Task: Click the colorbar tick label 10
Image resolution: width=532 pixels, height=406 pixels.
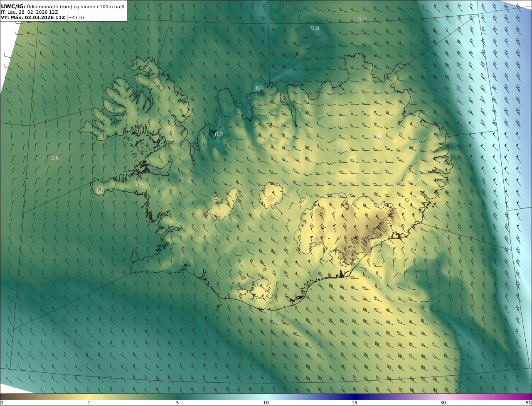Action: [x=266, y=403]
